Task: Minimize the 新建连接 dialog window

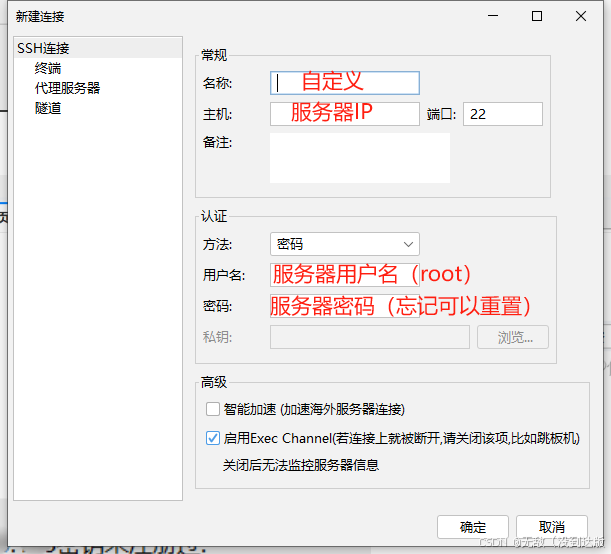Action: point(491,16)
